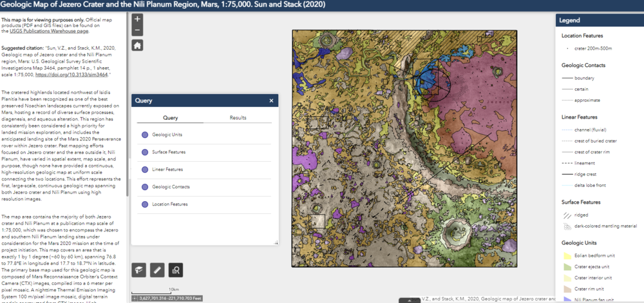Click the coordinate locator crosshair icon
Image resolution: width=644 pixels, height=303 pixels.
tap(135, 298)
